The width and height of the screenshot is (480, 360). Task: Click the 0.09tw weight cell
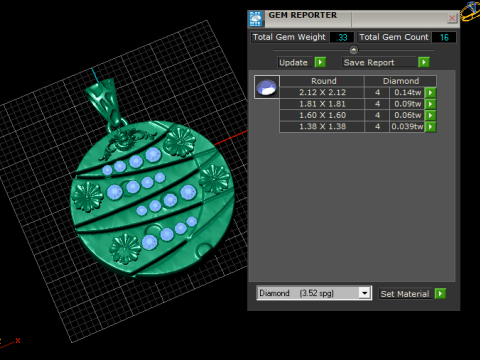click(x=407, y=104)
